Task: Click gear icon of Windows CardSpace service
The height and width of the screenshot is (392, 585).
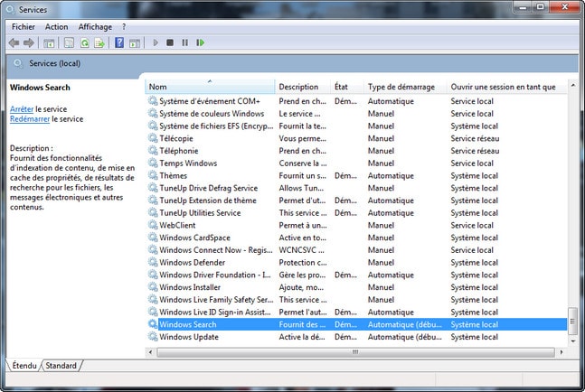Action: tap(153, 238)
